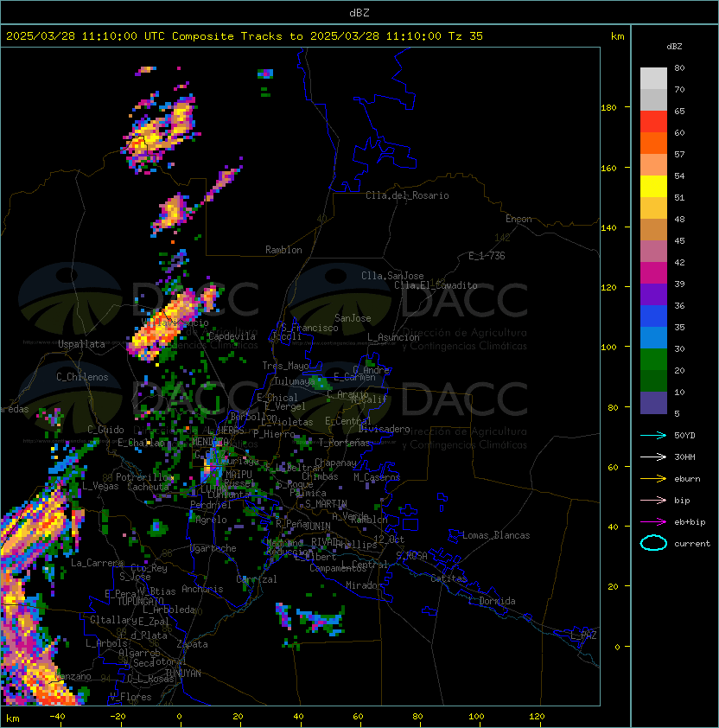
Task: Click the Capdevila place label
Action: [232, 336]
